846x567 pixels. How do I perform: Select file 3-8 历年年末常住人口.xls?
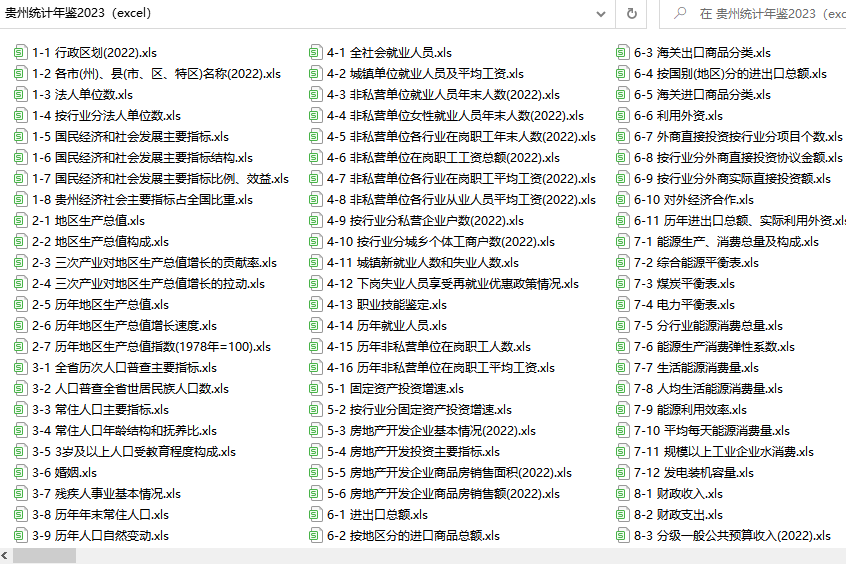[x=92, y=515]
